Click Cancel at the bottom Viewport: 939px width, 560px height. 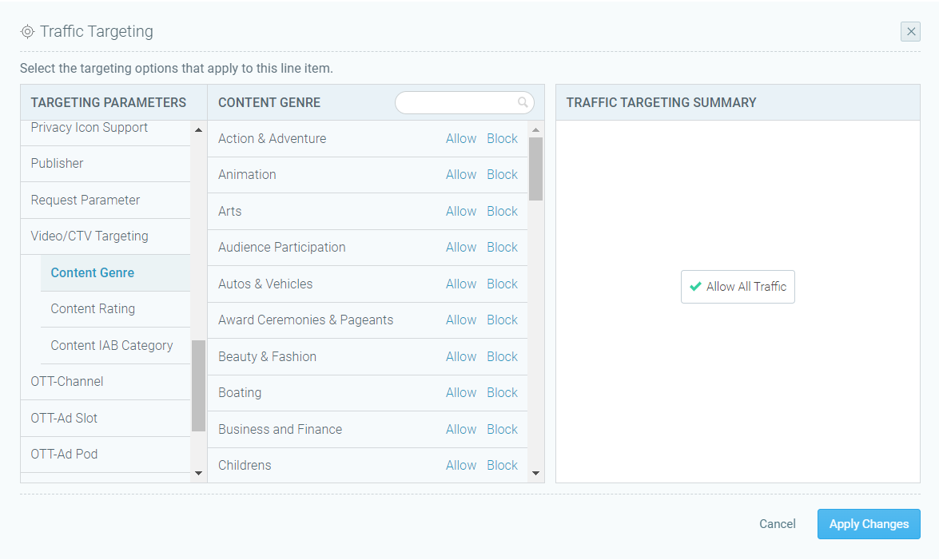point(778,524)
